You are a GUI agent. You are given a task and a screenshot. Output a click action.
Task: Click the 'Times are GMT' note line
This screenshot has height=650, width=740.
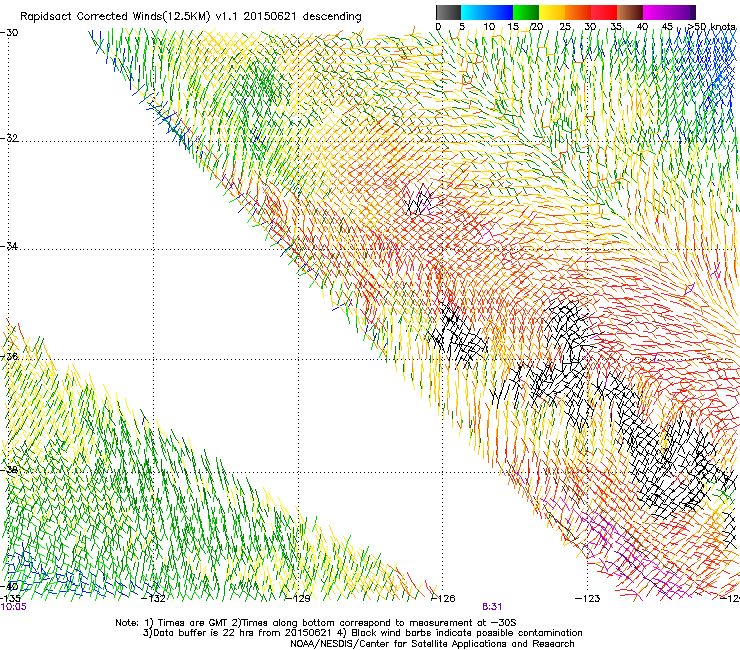point(316,623)
